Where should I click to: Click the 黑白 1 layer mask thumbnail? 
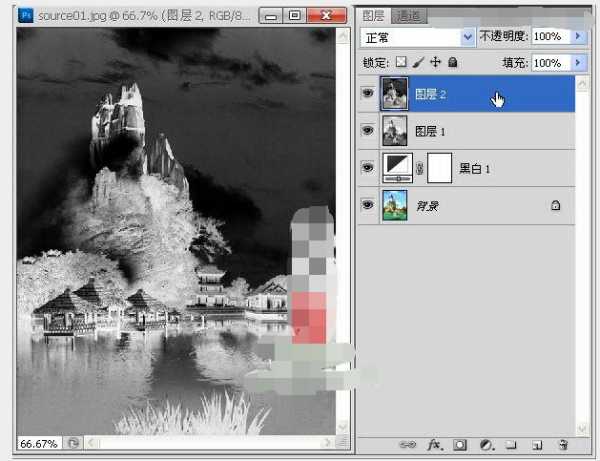(439, 168)
